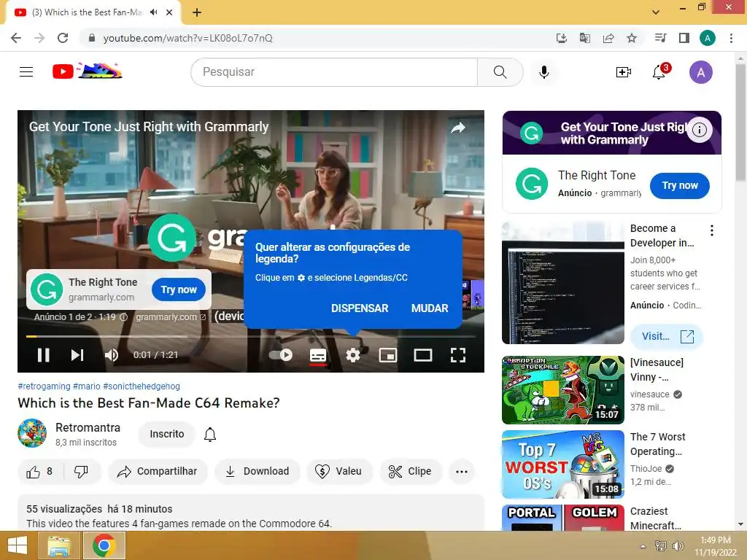The image size is (747, 560).
Task: Dismiss subtitle tip with DISPENSAR
Action: click(360, 308)
